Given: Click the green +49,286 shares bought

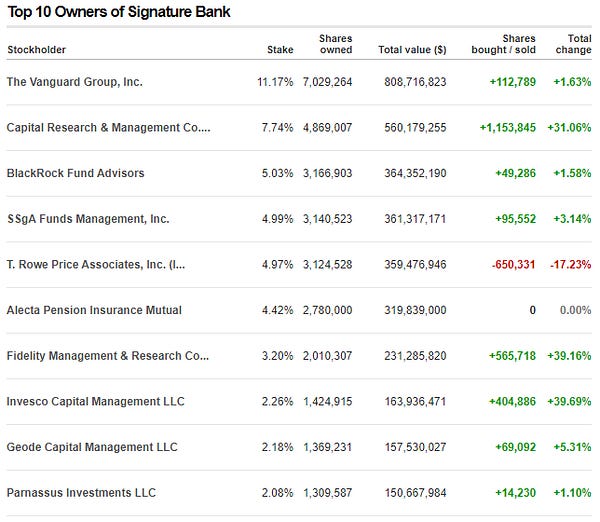Looking at the screenshot, I should pos(515,173).
